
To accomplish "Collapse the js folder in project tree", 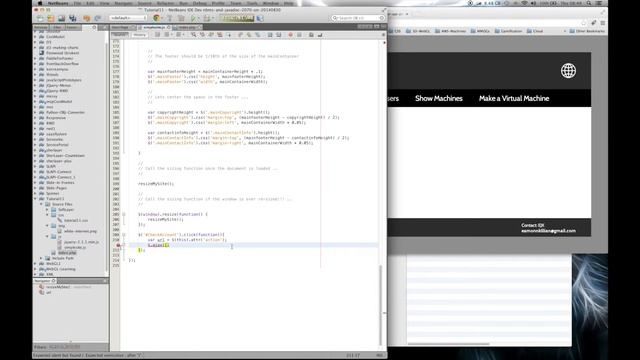I will (x=48, y=236).
